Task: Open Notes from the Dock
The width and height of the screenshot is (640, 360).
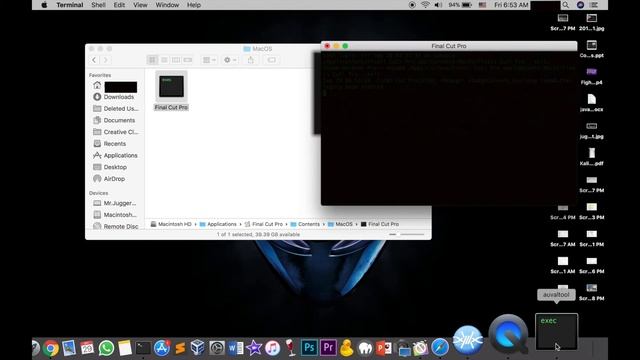Action: pos(125,348)
